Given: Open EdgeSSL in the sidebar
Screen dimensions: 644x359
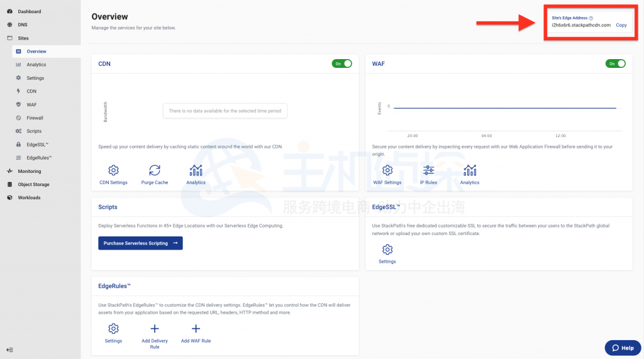Looking at the screenshot, I should [x=37, y=145].
